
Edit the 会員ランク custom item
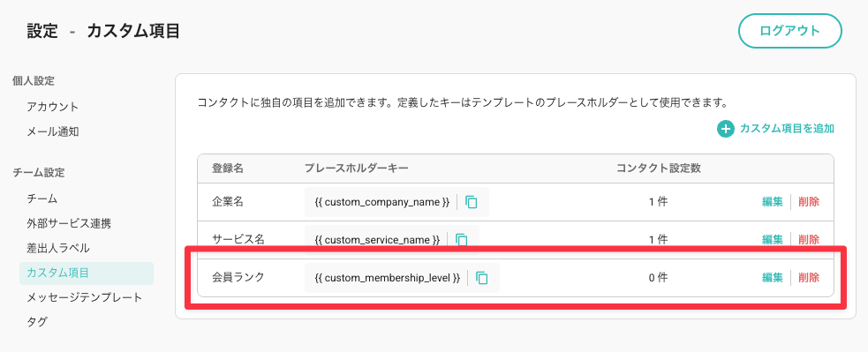773,278
